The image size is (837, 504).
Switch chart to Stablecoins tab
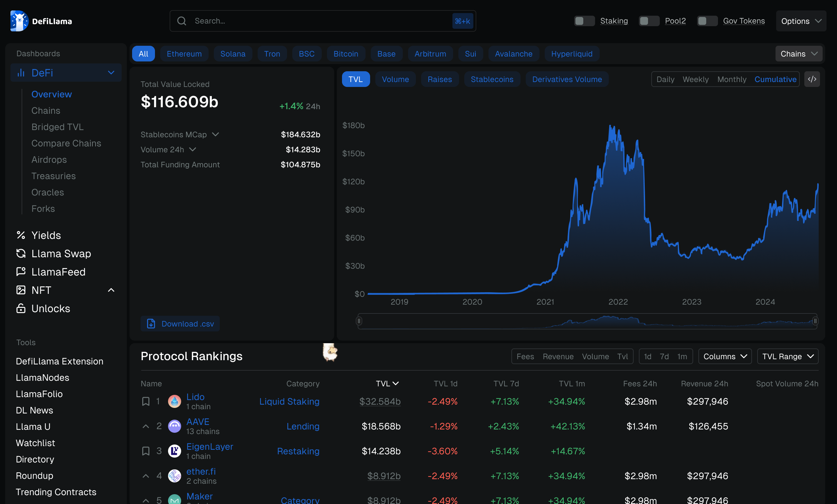point(492,79)
